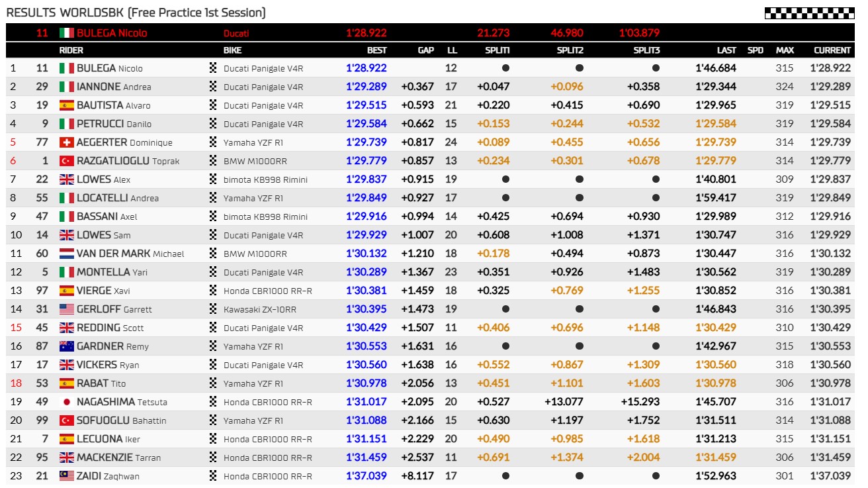
Task: Click rider name BAUTISTA Alvaro
Action: [x=113, y=105]
